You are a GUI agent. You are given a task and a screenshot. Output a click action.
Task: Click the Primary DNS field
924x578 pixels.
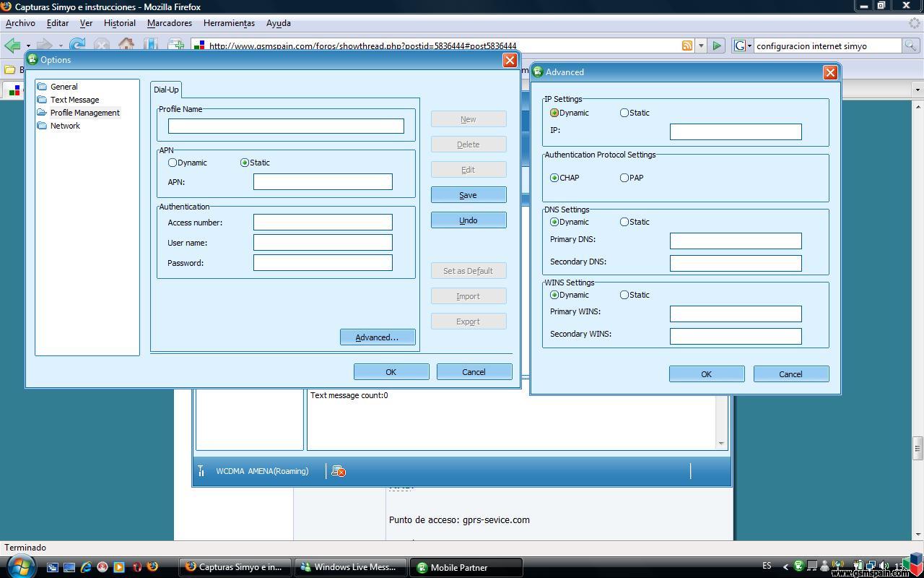point(736,241)
